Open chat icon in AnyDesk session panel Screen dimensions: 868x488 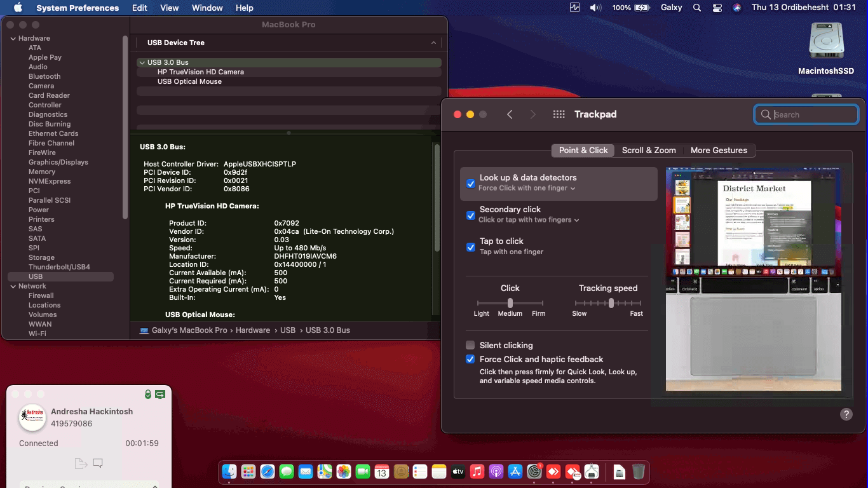tap(98, 463)
